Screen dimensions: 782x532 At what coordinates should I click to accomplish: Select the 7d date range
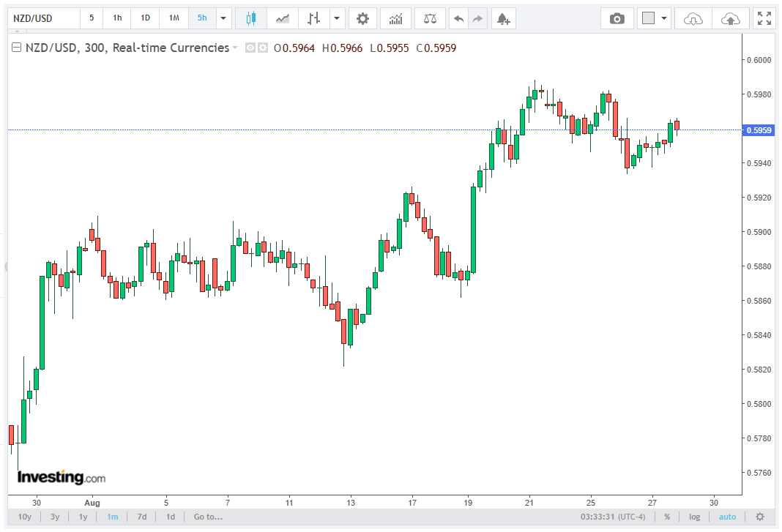pos(142,517)
